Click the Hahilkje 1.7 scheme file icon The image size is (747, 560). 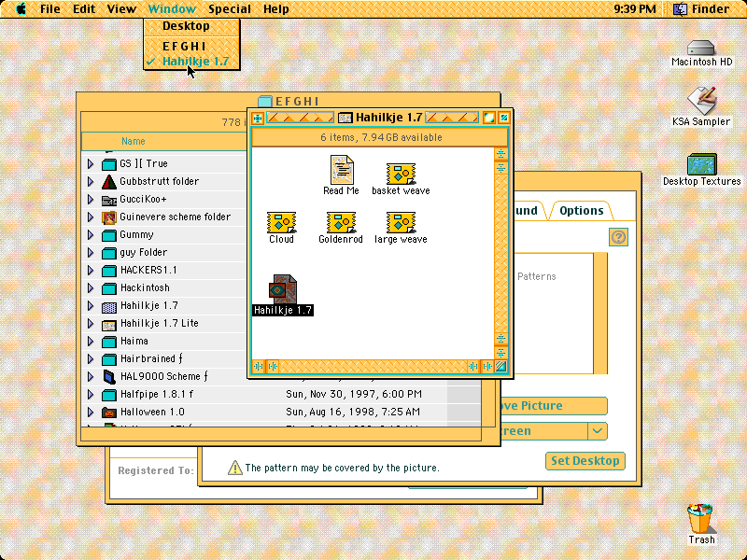tap(283, 289)
